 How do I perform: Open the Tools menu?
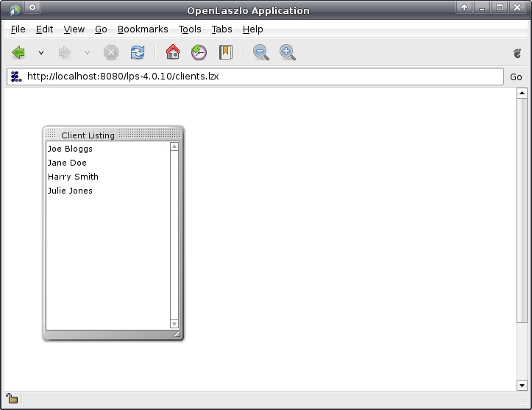[189, 29]
